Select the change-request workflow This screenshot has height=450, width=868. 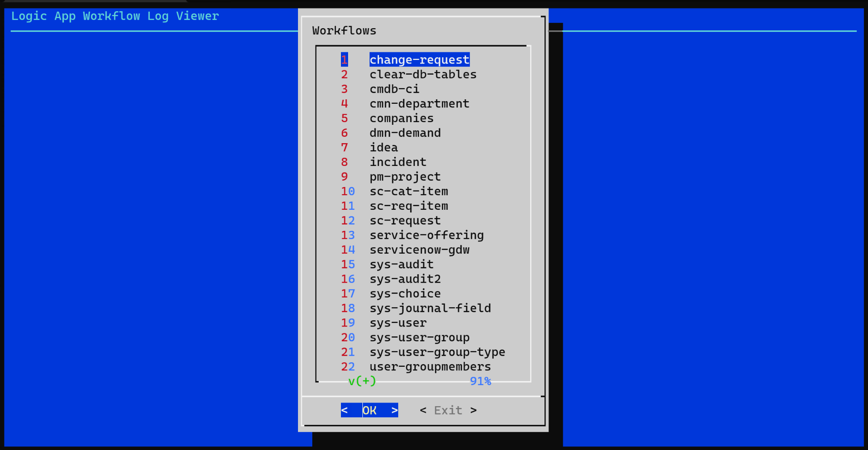[419, 59]
